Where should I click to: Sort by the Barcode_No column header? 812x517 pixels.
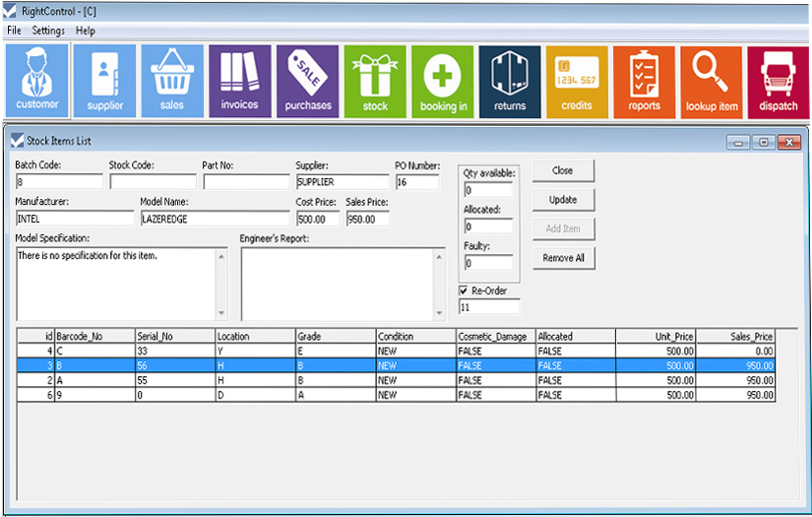tap(94, 336)
